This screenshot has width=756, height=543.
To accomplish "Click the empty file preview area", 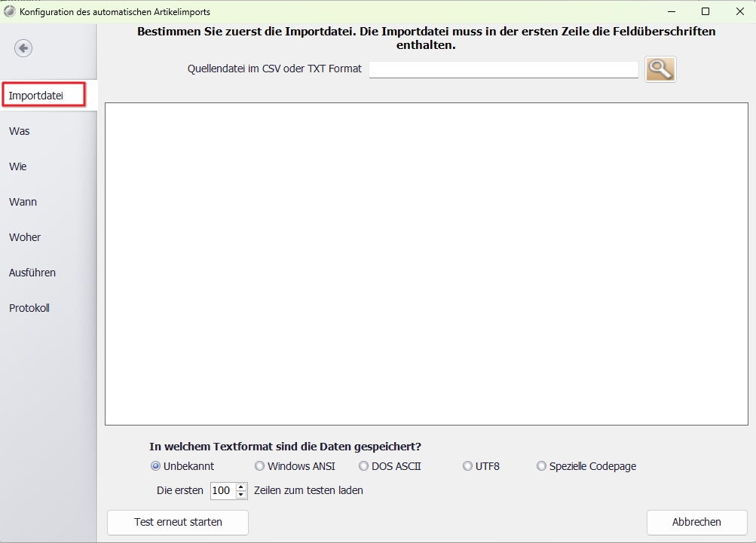I will click(427, 264).
